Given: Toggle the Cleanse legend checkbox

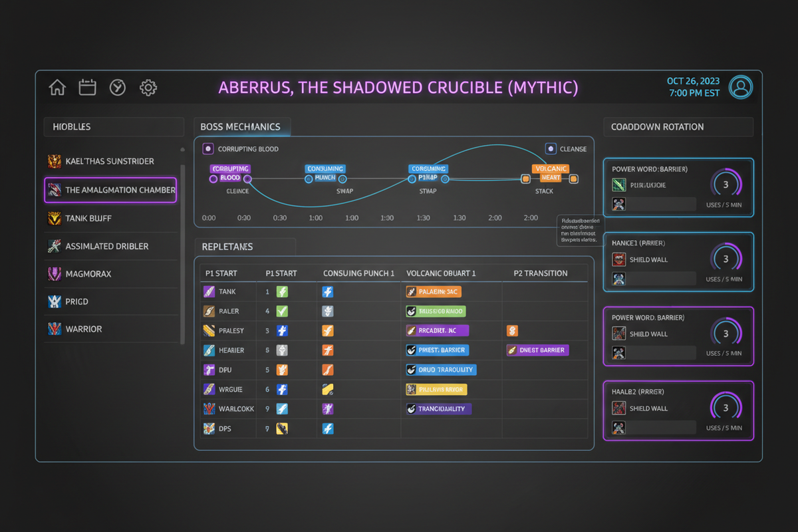Looking at the screenshot, I should [550, 149].
